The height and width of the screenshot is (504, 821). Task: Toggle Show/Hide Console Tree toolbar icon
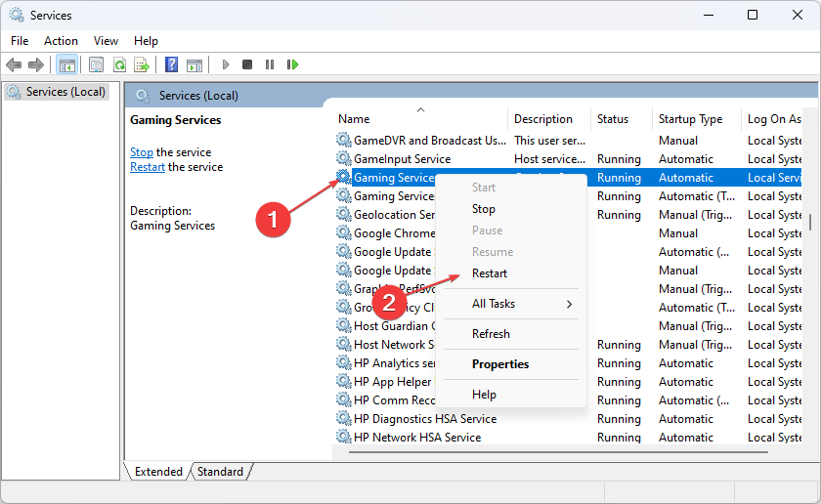[67, 64]
